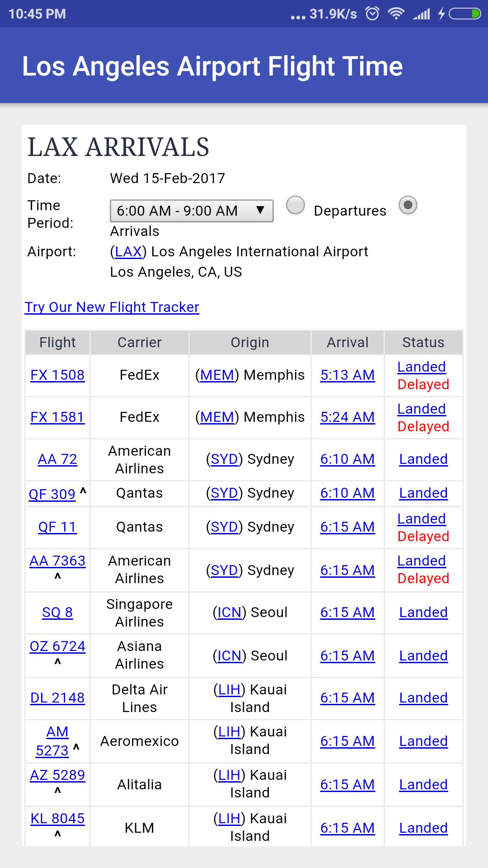Click the Status column header

tap(423, 342)
